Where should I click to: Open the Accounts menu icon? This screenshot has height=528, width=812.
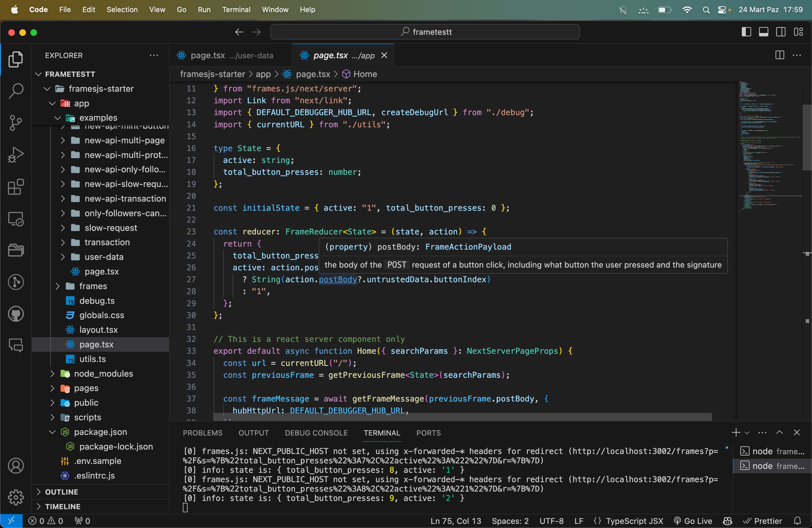pyautogui.click(x=16, y=466)
